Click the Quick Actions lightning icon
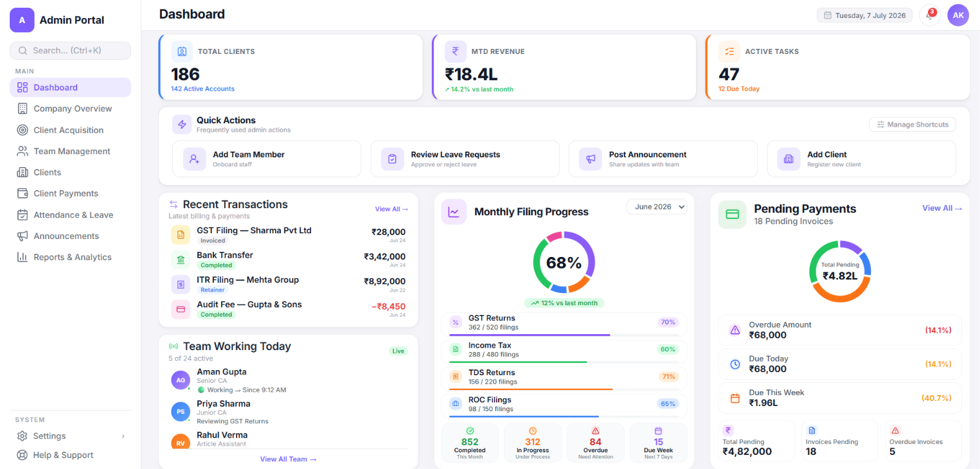This screenshot has height=469, width=980. tap(182, 125)
